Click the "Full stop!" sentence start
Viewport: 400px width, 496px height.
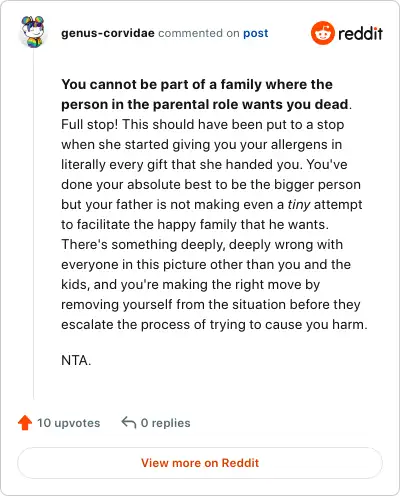[90, 124]
